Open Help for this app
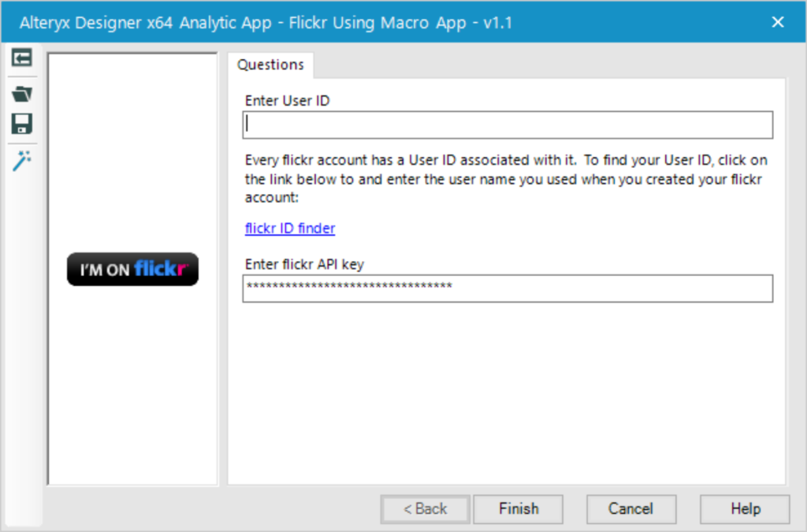807x532 pixels. pos(745,509)
